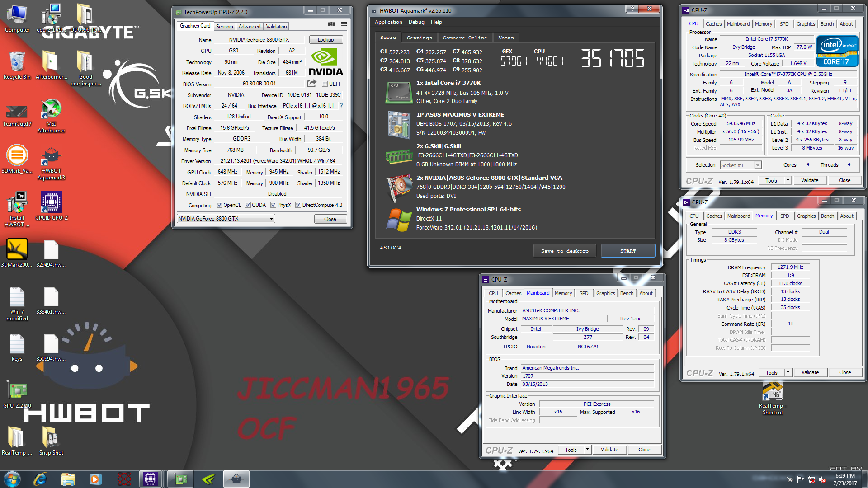Screen dimensions: 868x488
Task: Open the Help menu in Aquamark
Action: [x=436, y=22]
